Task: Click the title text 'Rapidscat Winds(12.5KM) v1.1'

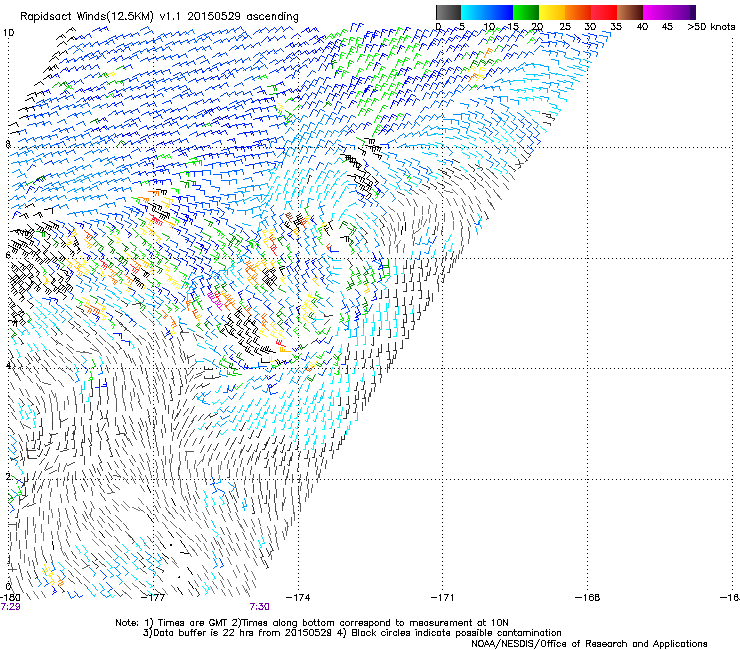Action: click(101, 17)
